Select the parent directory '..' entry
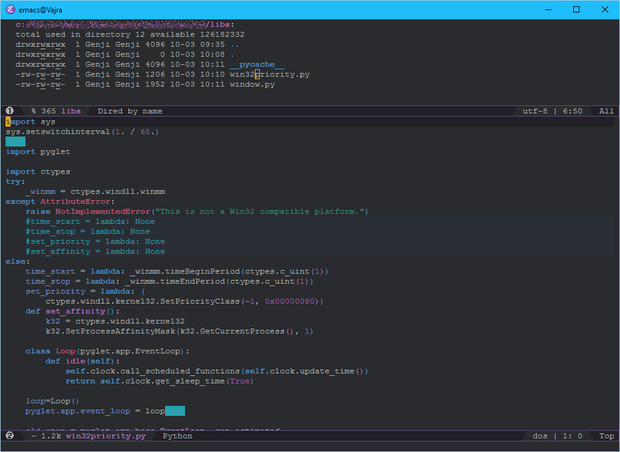Viewport: 620px width, 452px height. [234, 45]
